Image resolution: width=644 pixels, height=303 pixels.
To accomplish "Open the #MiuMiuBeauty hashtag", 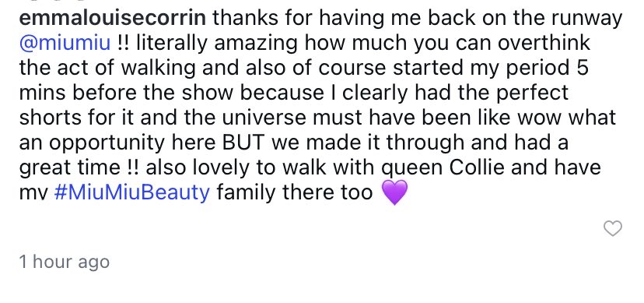I will click(132, 193).
